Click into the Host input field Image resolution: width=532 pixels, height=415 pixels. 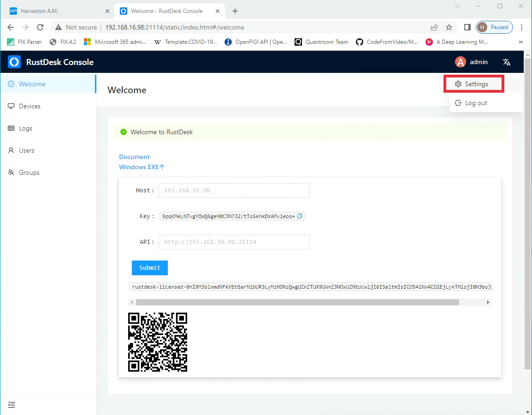tap(234, 190)
